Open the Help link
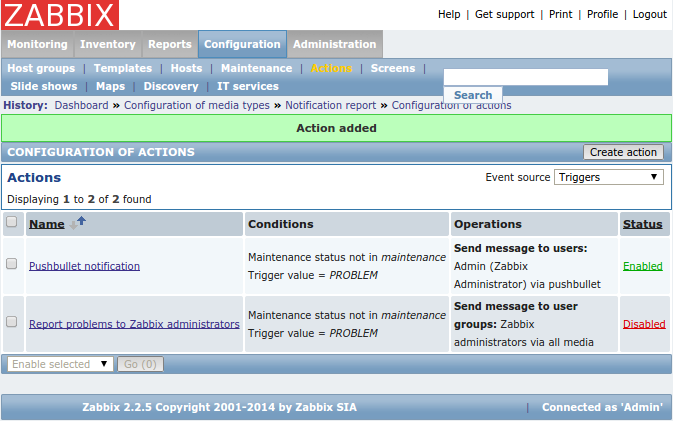673x421 pixels. point(449,14)
